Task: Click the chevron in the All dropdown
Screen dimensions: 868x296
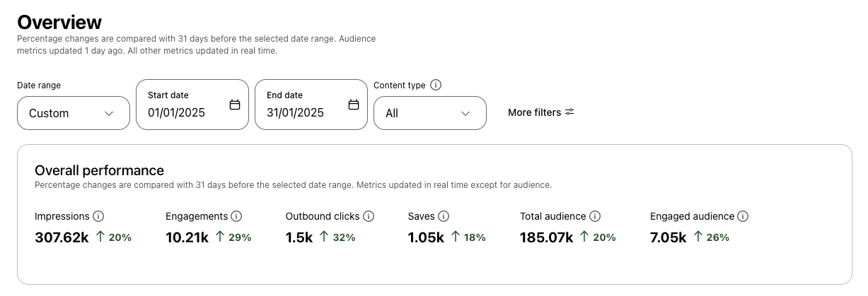Action: point(465,113)
